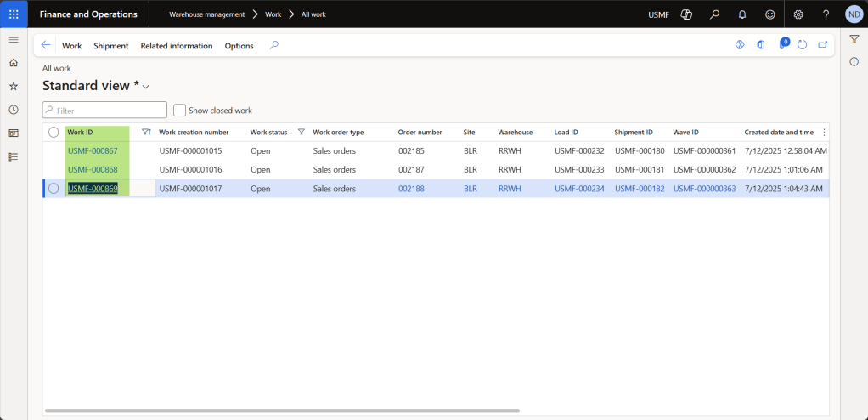Open Work status column filter dropdown

[301, 133]
